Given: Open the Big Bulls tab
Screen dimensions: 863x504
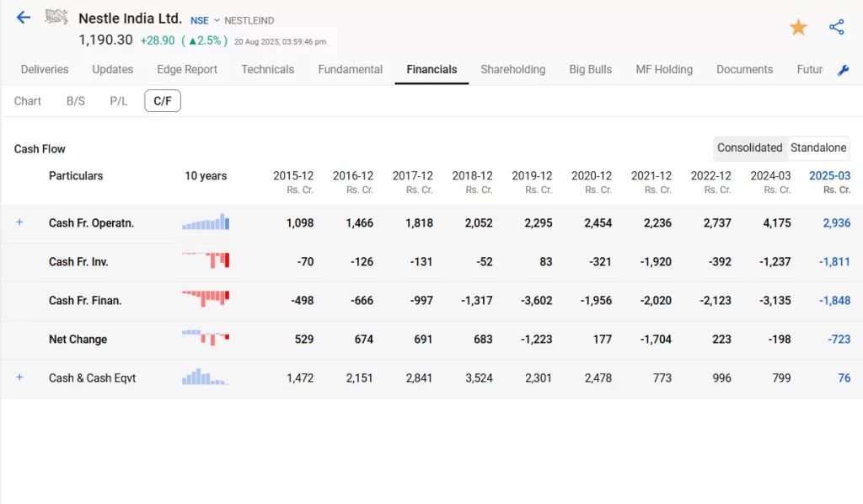Looking at the screenshot, I should pos(591,69).
